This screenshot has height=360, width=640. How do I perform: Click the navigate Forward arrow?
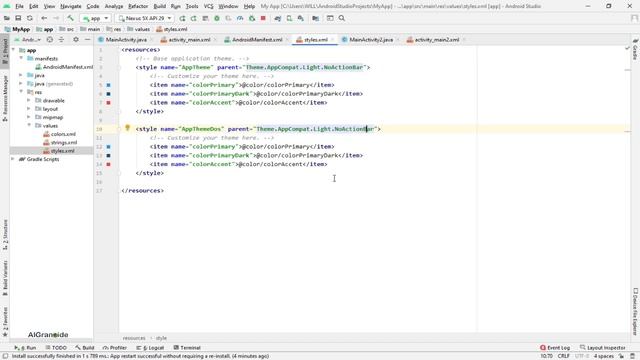pos(56,18)
